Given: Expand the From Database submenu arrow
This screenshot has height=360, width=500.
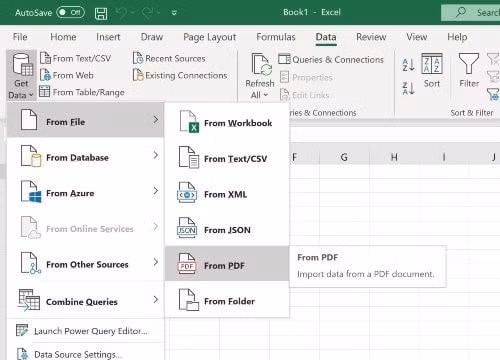Looking at the screenshot, I should 156,155.
